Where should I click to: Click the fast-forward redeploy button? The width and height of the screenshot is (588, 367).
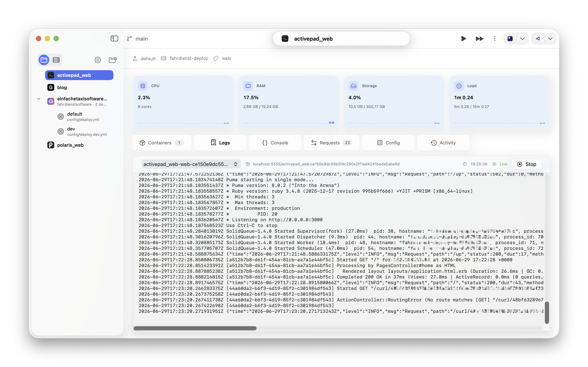click(479, 39)
